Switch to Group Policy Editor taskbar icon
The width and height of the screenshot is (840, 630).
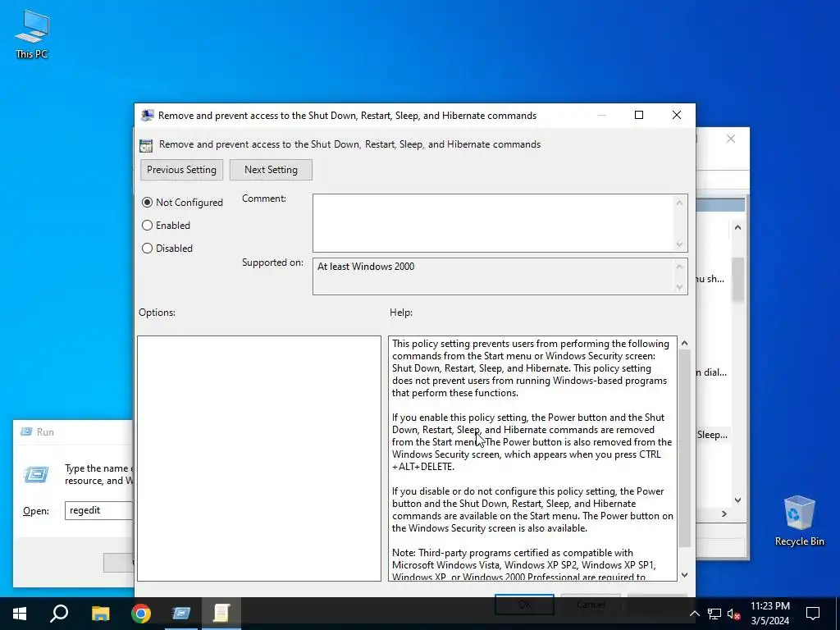(221, 614)
